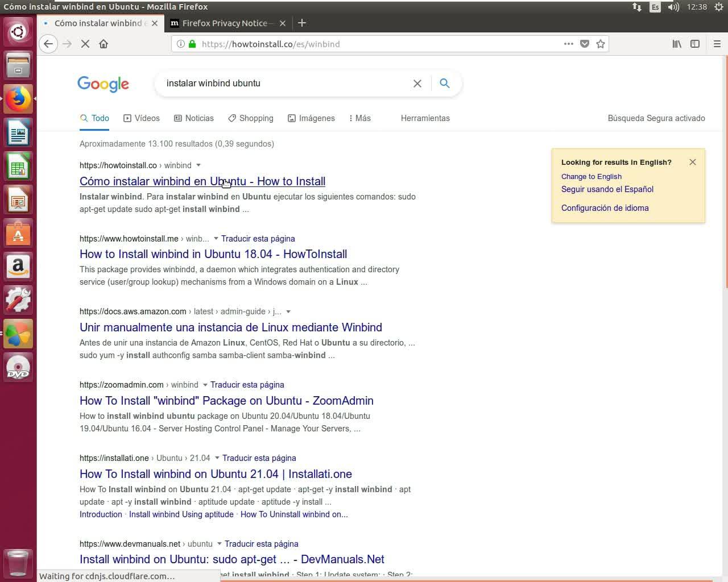Open Herramientas search tools
This screenshot has height=582, width=728.
pos(425,118)
